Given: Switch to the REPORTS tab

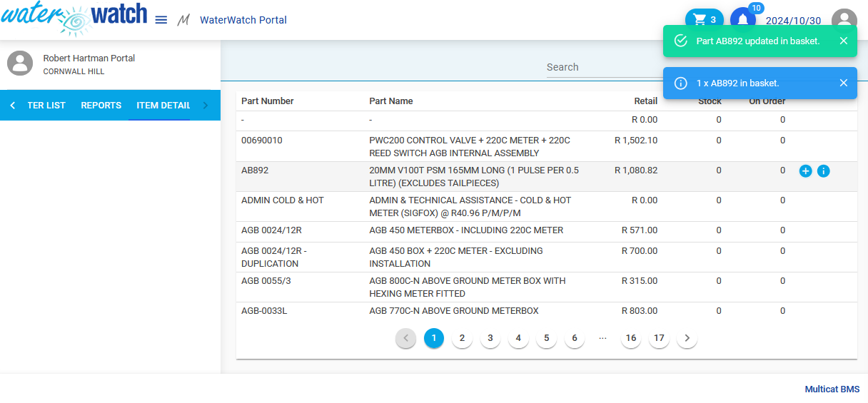Looking at the screenshot, I should 101,105.
